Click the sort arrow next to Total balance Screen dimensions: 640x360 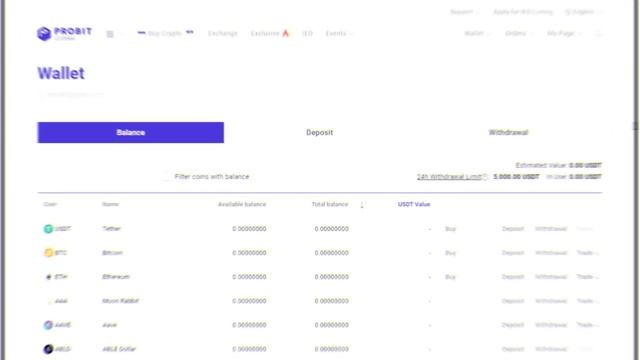[362, 205]
